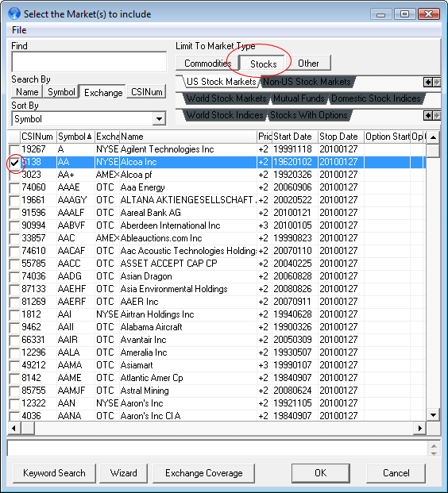Screen dimensions: 448x493
Task: Sort list by CSINum column header
Action: (x=38, y=137)
